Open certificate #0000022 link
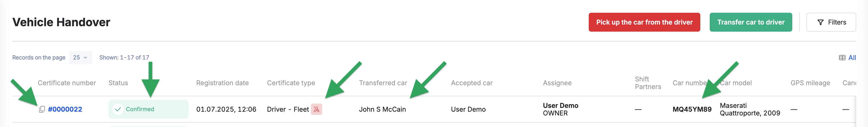 coord(65,109)
